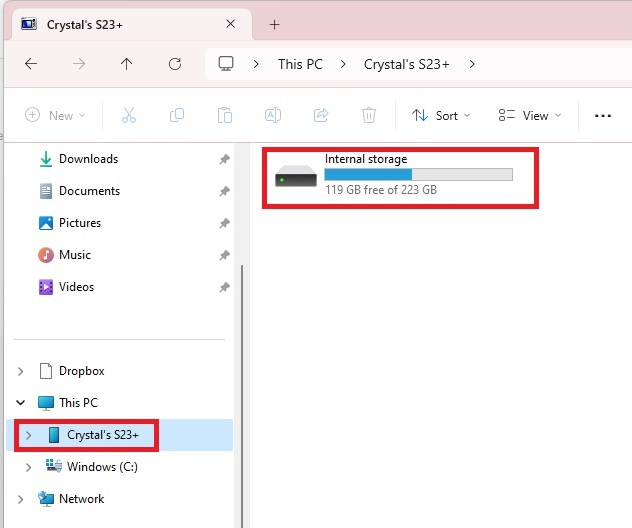
Task: Collapse the This PC tree node
Action: [x=20, y=403]
